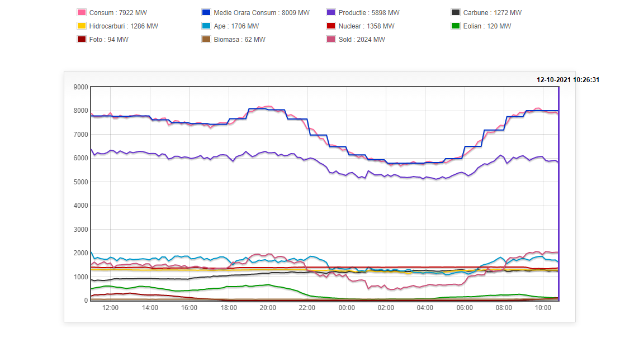The width and height of the screenshot is (644, 362).
Task: Click the dark red Foto legend swatch
Action: tap(81, 40)
